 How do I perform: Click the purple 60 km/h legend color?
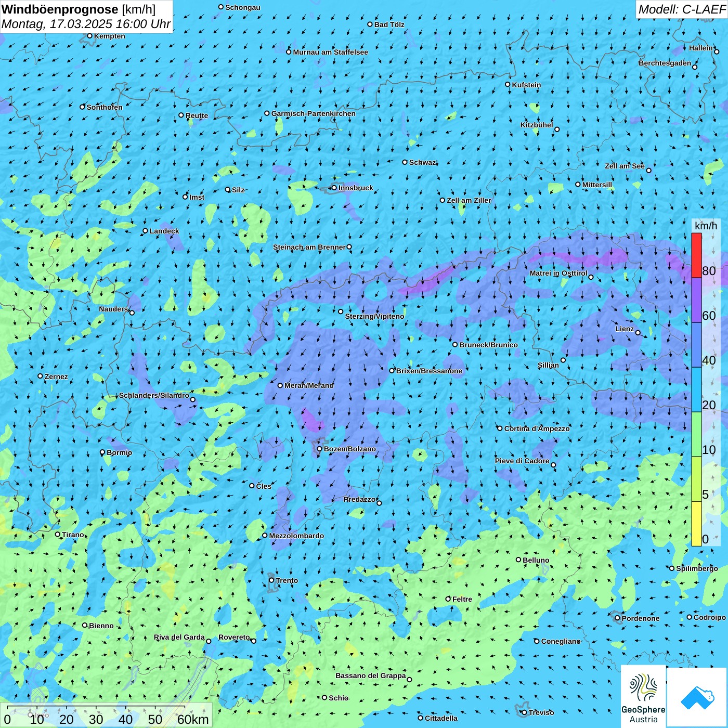696,301
